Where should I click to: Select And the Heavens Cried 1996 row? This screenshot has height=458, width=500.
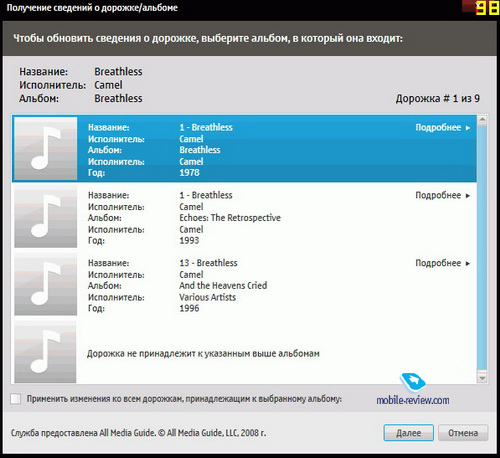tap(245, 284)
